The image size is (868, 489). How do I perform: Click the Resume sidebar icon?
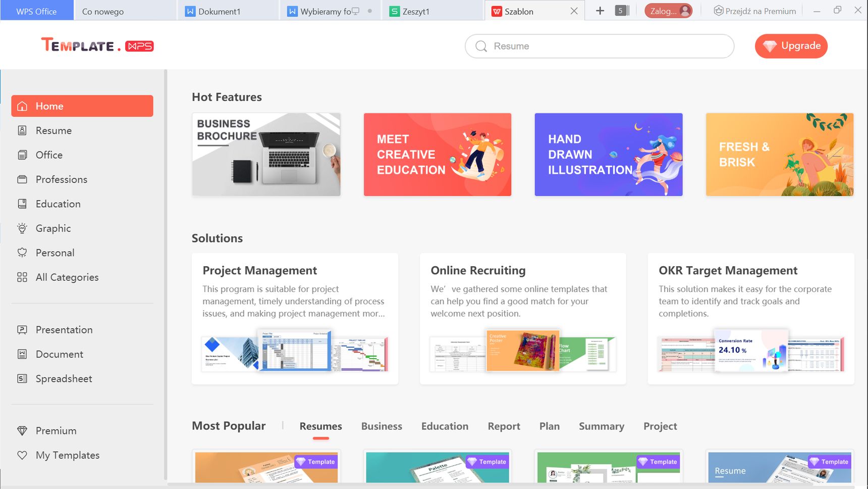(22, 130)
